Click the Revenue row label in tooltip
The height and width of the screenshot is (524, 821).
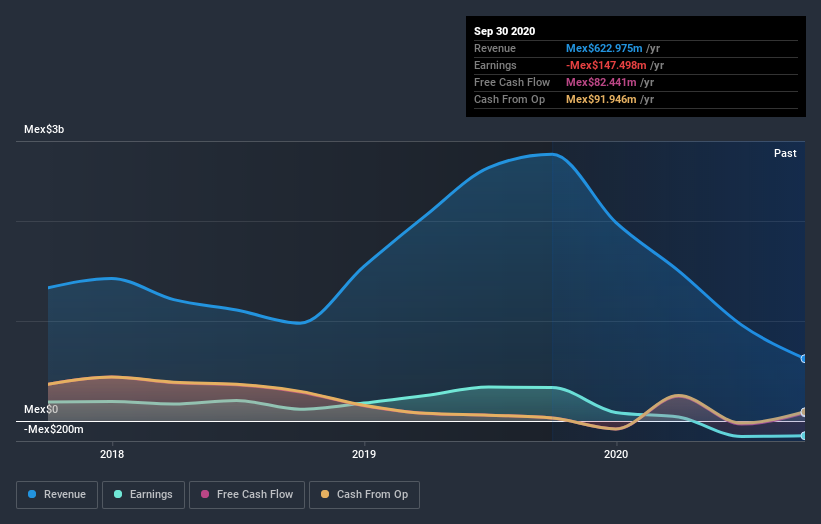point(495,48)
